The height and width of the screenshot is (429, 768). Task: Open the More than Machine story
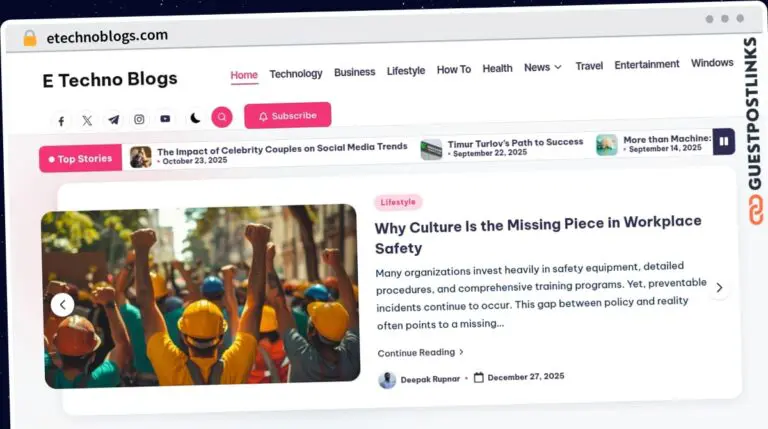[667, 139]
